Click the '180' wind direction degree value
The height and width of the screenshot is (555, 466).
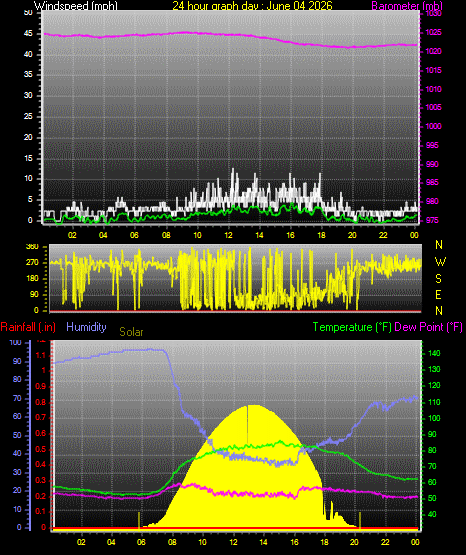pos(32,279)
